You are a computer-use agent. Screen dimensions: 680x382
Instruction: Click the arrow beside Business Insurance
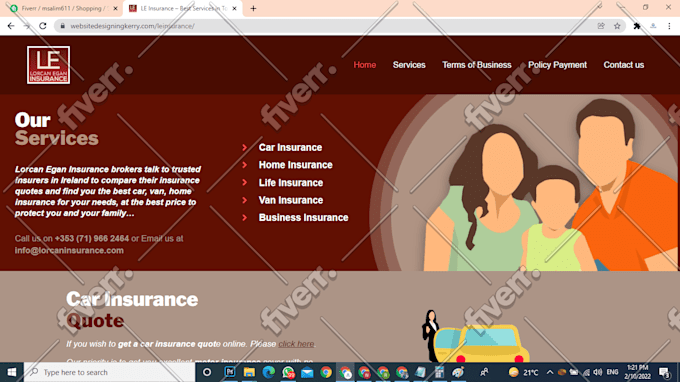(x=245, y=217)
